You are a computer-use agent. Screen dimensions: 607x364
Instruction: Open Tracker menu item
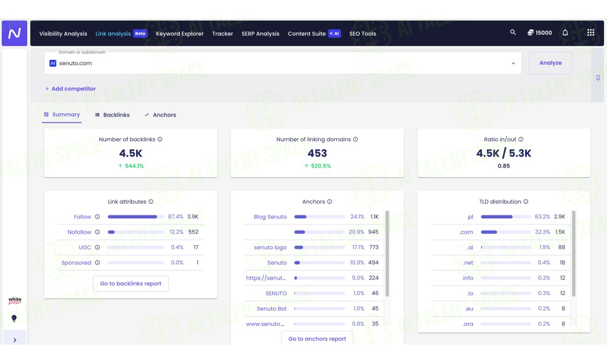point(223,33)
